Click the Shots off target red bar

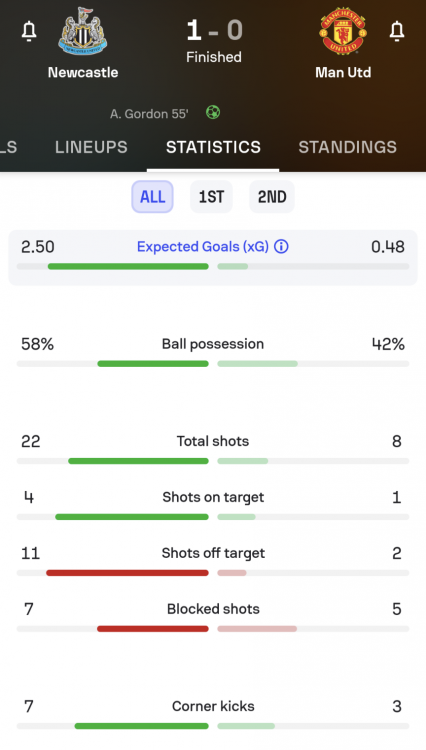tap(127, 573)
